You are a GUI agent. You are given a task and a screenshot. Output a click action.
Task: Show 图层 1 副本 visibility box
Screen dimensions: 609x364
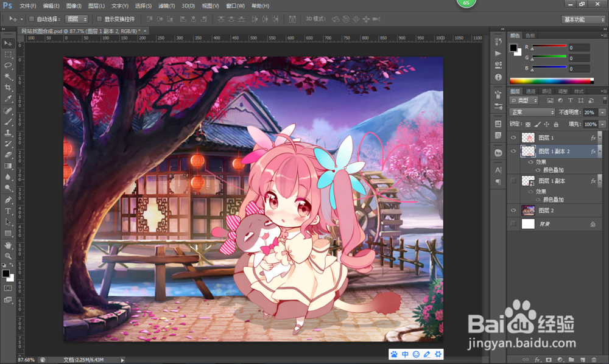tap(513, 181)
